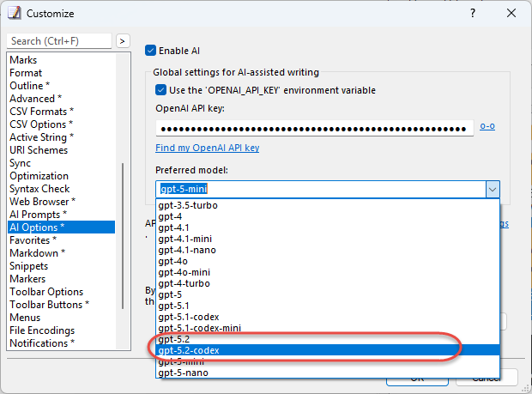532x394 pixels.
Task: Select CSV Options in the category list
Action: (62, 124)
